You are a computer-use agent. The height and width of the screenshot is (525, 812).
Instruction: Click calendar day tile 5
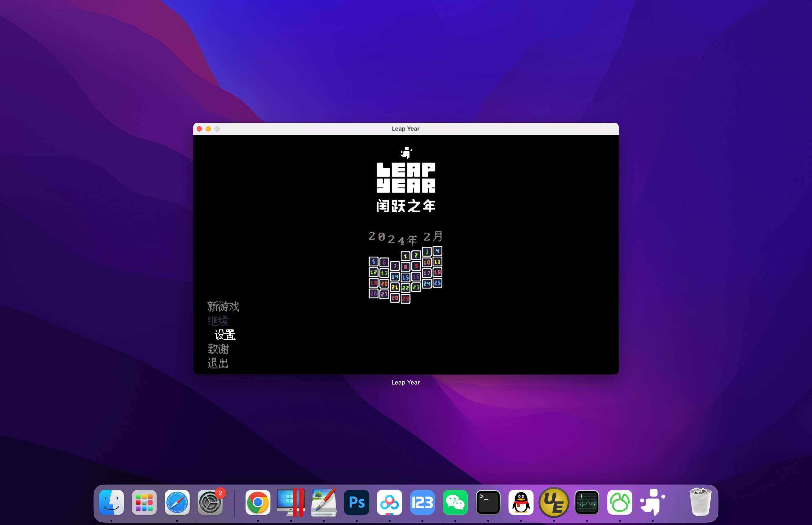point(374,261)
